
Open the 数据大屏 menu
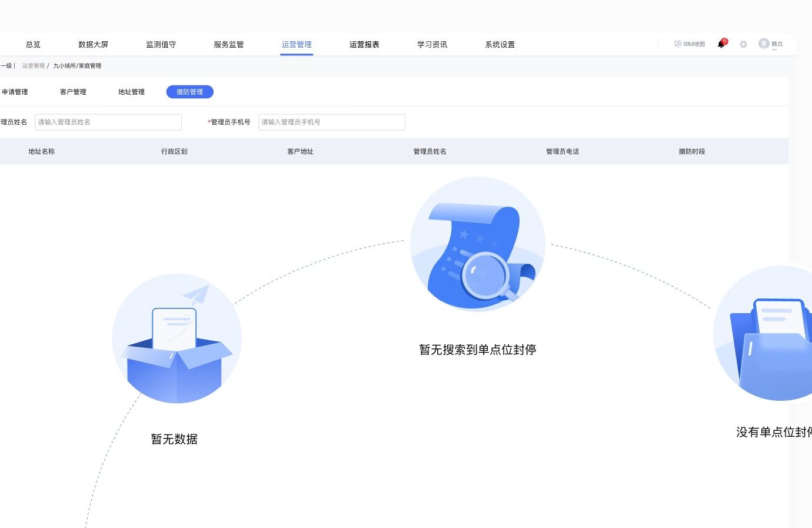93,45
